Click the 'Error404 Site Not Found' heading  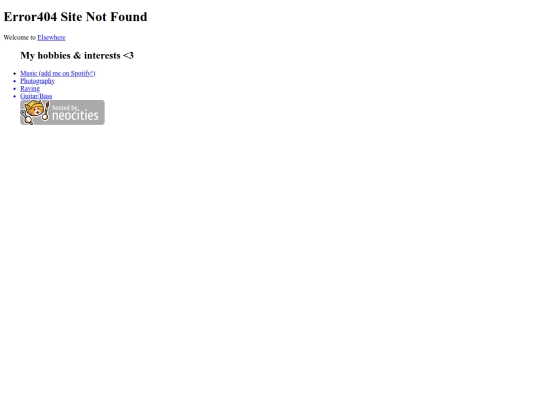[x=75, y=17]
